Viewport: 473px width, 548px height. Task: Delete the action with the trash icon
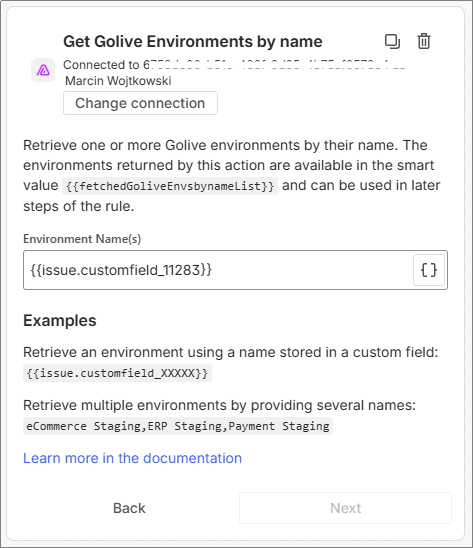point(424,41)
